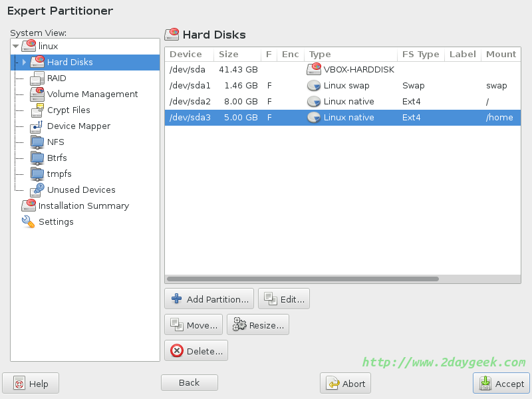
Task: Sort table by Size column header
Action: pyautogui.click(x=228, y=54)
